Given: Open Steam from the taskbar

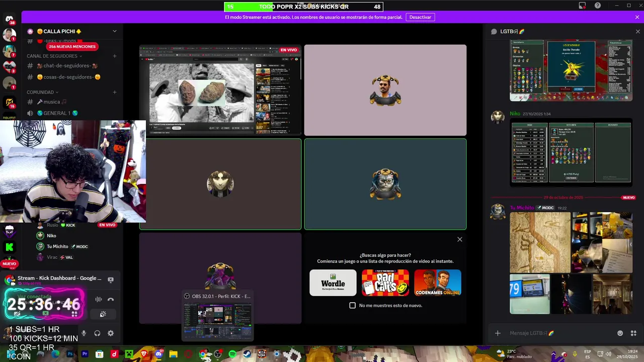Looking at the screenshot, I should point(247,354).
